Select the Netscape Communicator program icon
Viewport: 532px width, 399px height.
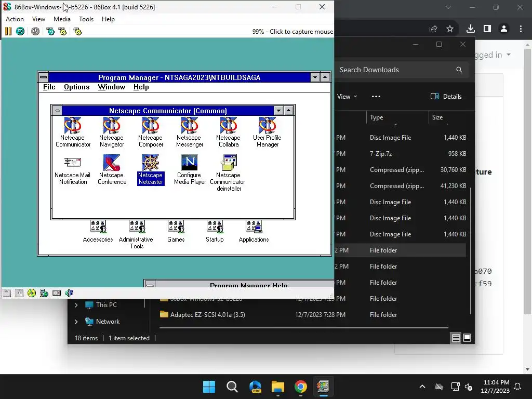[x=73, y=132]
